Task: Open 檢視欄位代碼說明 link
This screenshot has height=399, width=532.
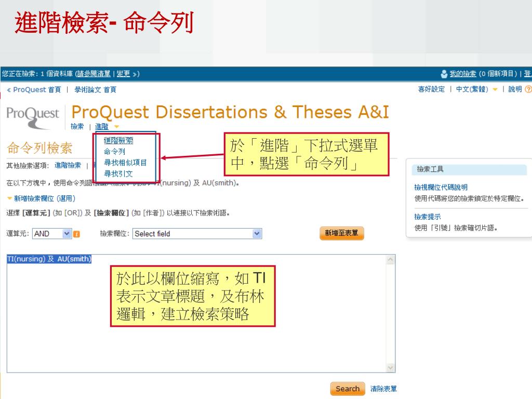Action: coord(441,187)
